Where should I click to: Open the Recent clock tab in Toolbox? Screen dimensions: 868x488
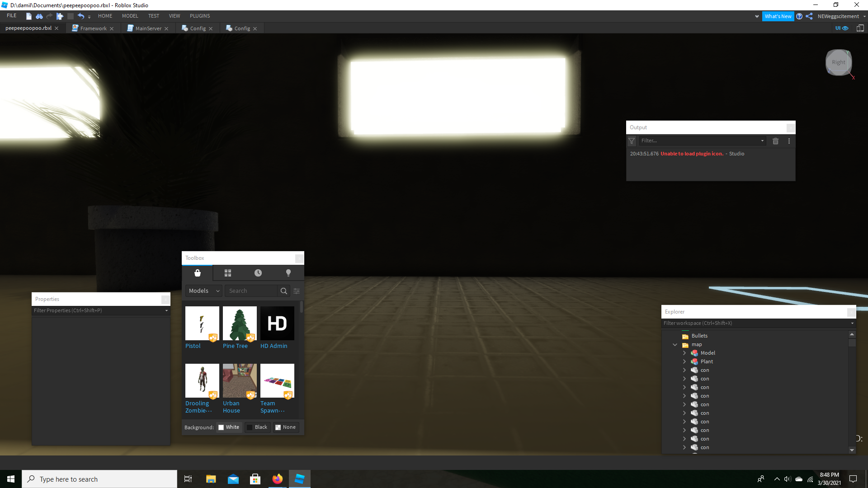[258, 273]
